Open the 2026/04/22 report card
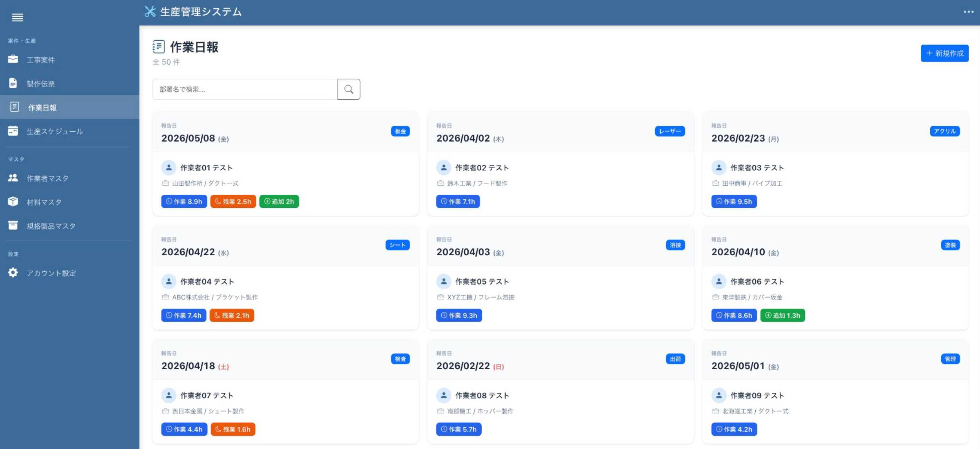Screen dimensions: 980x449 pos(285,277)
